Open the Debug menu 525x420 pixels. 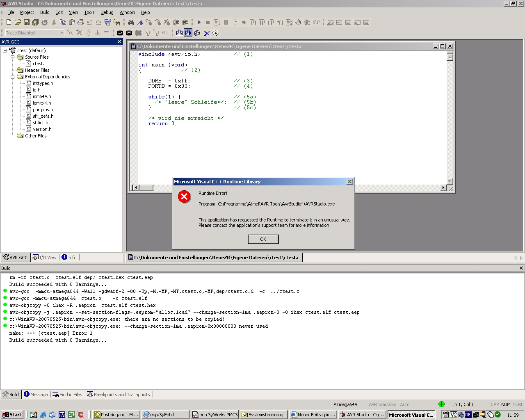(107, 12)
